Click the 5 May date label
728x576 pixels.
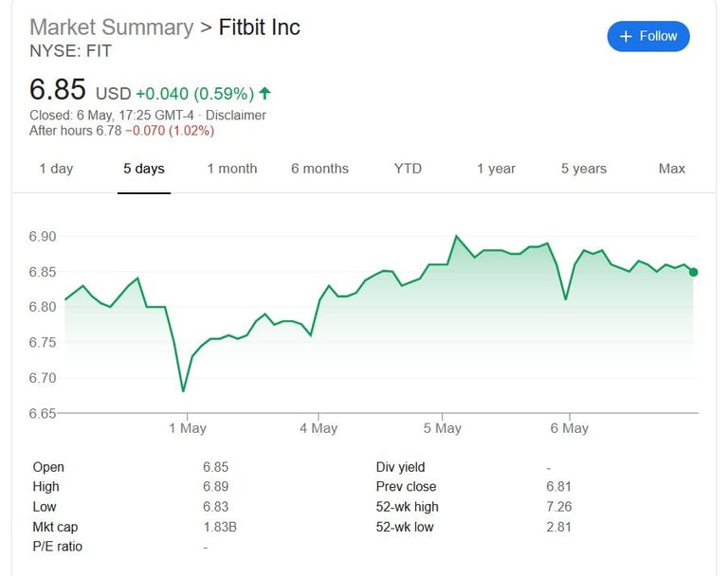pos(443,428)
